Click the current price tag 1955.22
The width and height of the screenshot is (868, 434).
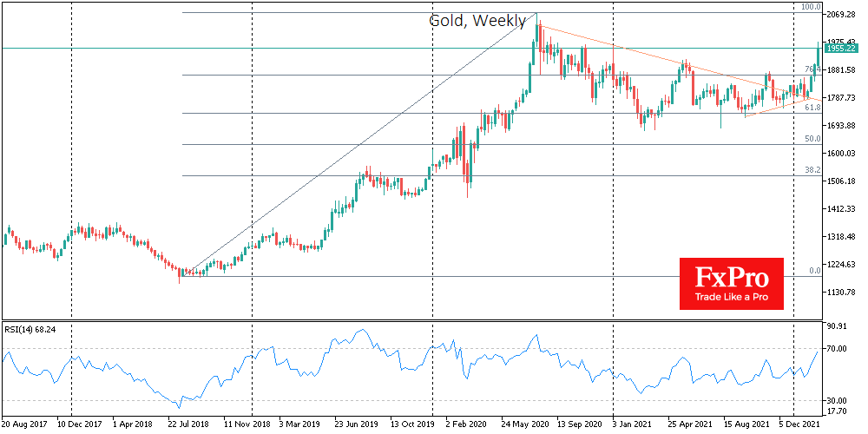click(x=843, y=49)
